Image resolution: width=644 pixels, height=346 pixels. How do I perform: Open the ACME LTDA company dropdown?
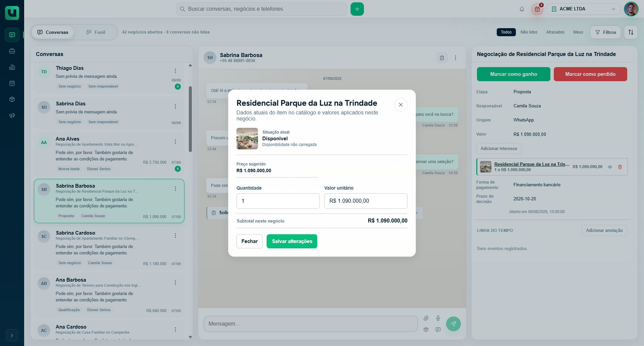pos(584,9)
